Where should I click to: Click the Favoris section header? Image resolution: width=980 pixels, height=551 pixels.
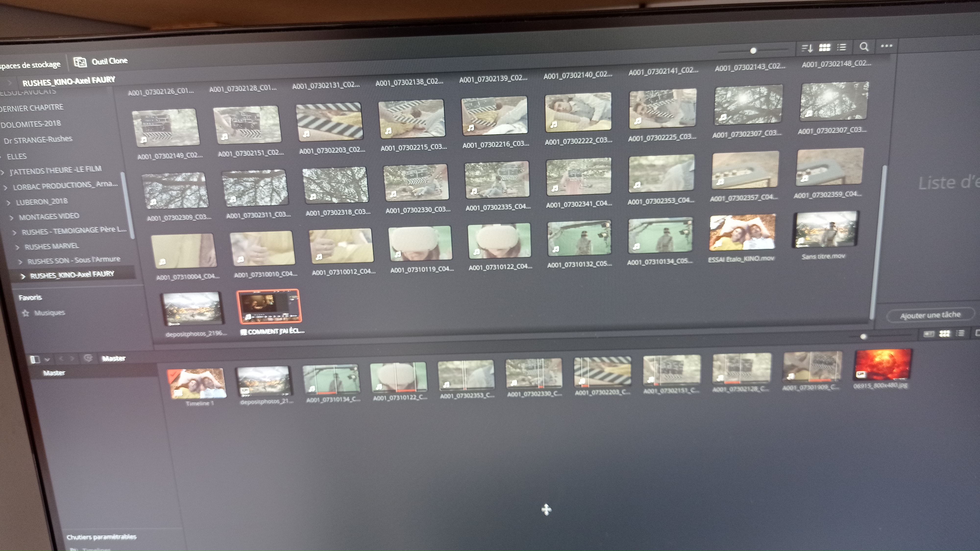coord(30,297)
